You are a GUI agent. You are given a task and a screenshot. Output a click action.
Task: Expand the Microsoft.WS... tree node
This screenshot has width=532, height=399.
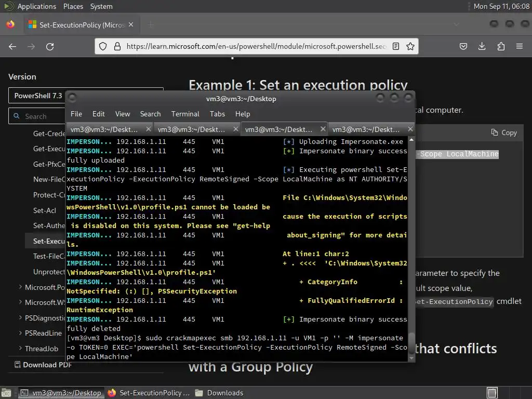(20, 302)
